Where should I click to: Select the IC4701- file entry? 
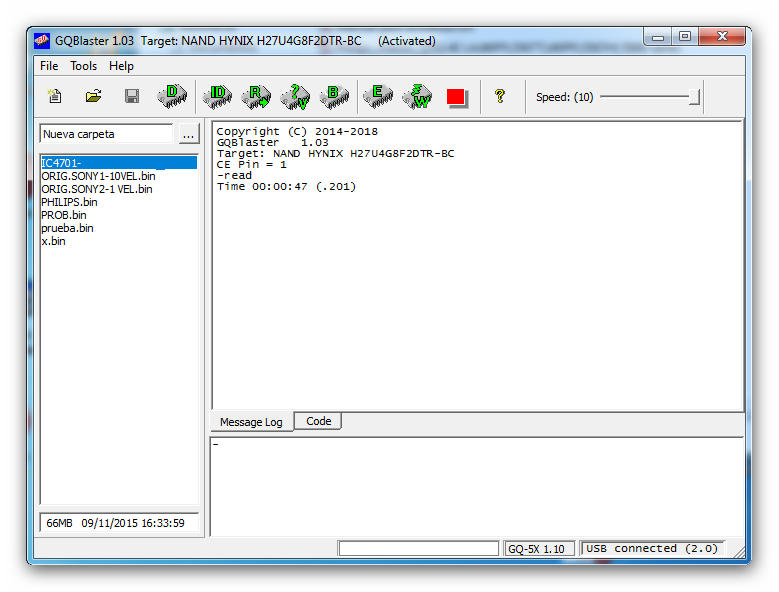119,163
